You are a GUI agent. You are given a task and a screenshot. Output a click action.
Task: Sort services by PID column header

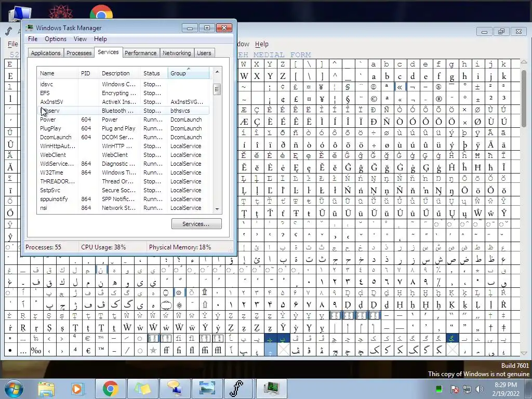coord(88,73)
